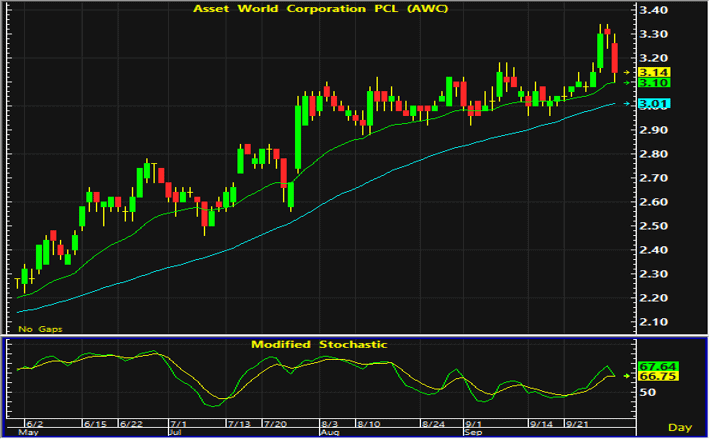Click the cyan arrow beside 3.01 label

click(627, 104)
